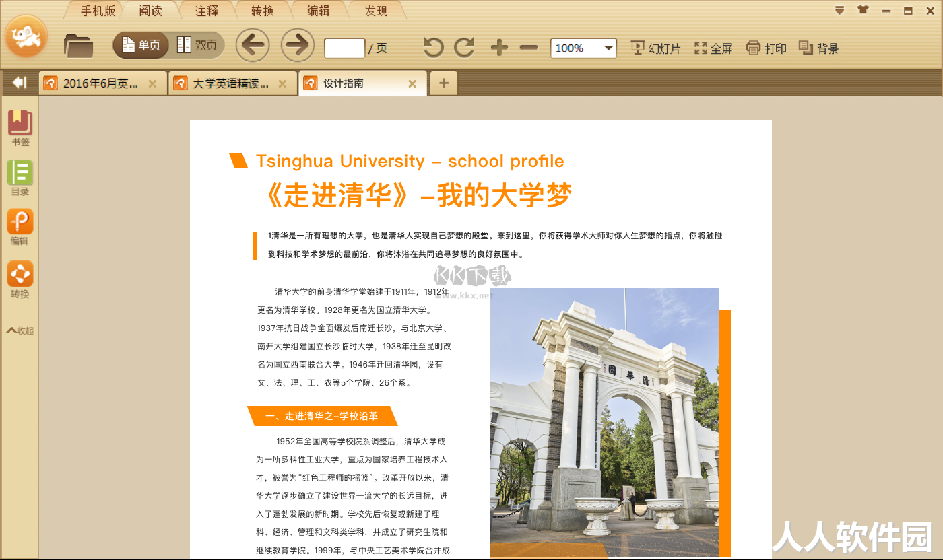This screenshot has width=943, height=560.
Task: Click the elephant app logo
Action: pos(26,37)
